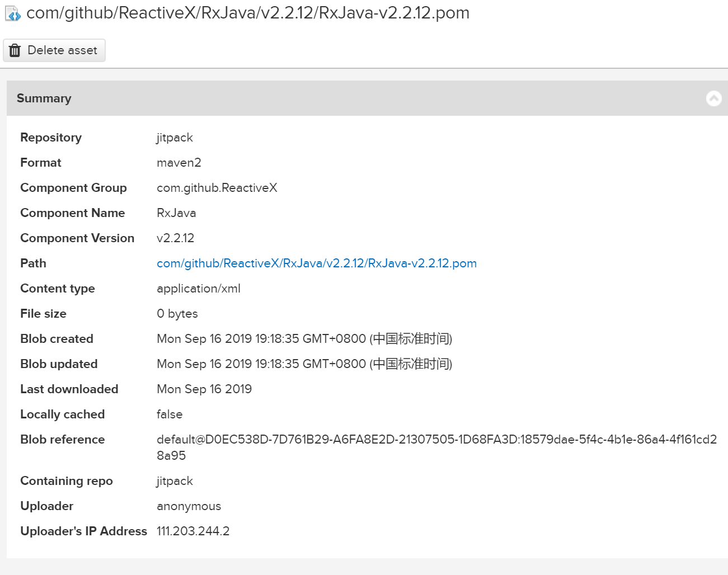This screenshot has height=575, width=728.
Task: Select the Uploader's IP Address value
Action: click(193, 531)
